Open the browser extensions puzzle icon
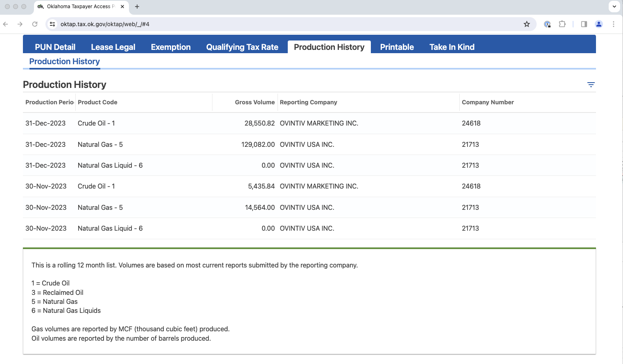Viewport: 623px width, 364px height. [x=562, y=24]
